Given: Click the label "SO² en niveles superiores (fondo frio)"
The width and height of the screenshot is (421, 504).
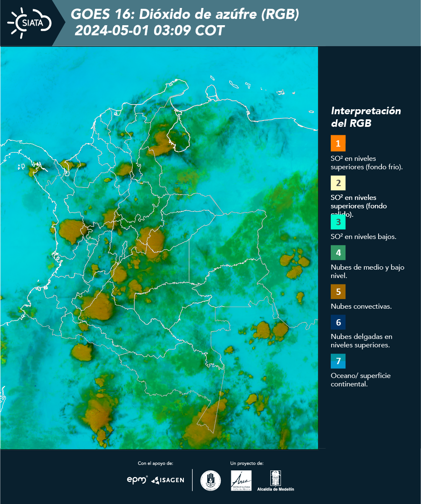Looking at the screenshot, I should click(x=367, y=163).
